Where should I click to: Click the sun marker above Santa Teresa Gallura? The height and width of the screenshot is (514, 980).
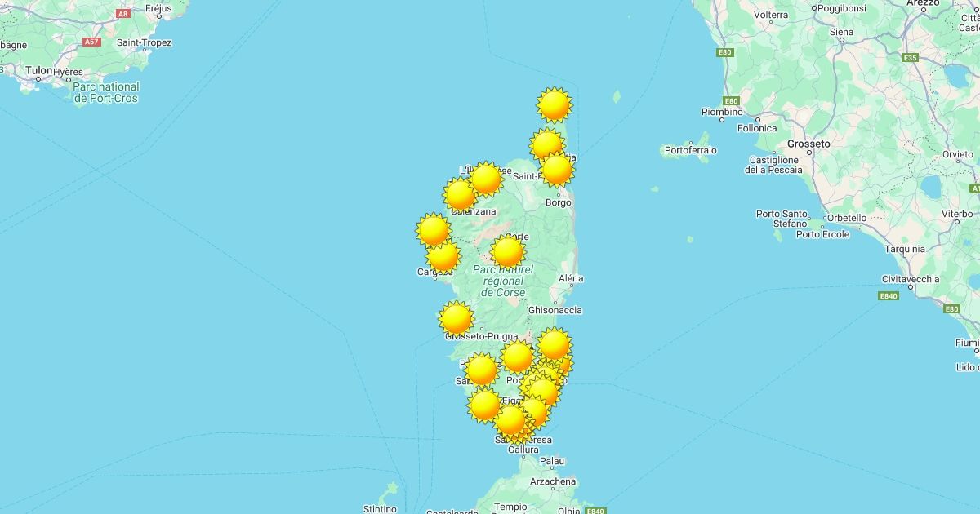point(511,420)
